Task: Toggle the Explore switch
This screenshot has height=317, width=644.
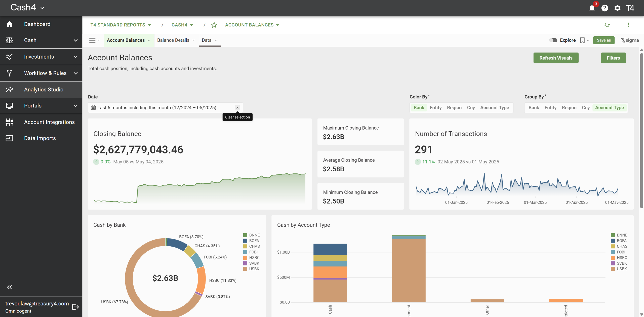Action: pyautogui.click(x=553, y=40)
